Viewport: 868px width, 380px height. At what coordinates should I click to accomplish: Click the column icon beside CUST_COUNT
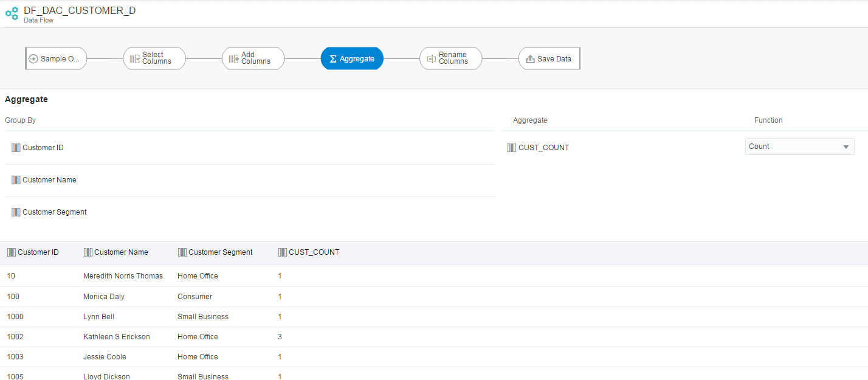tap(511, 147)
